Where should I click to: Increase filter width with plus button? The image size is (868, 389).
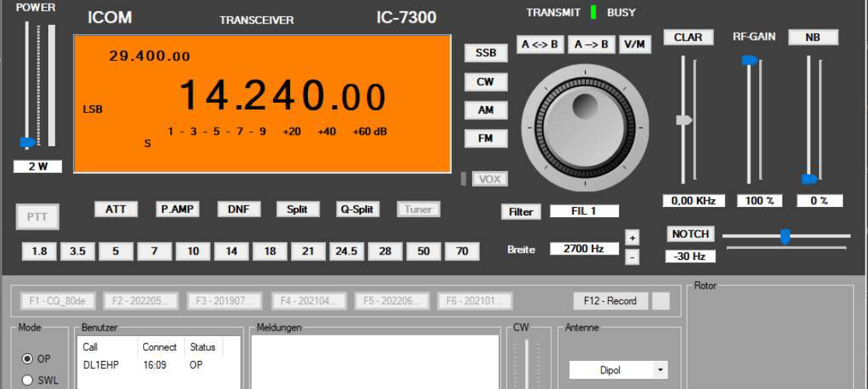pos(632,238)
